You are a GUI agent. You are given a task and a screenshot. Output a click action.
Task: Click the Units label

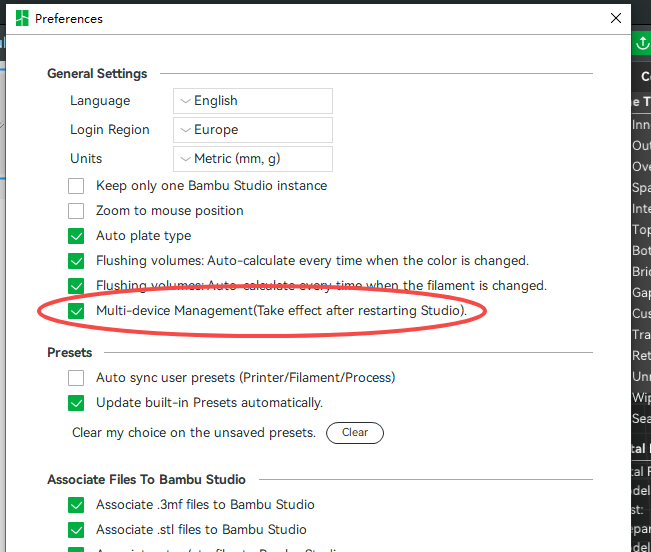click(86, 159)
